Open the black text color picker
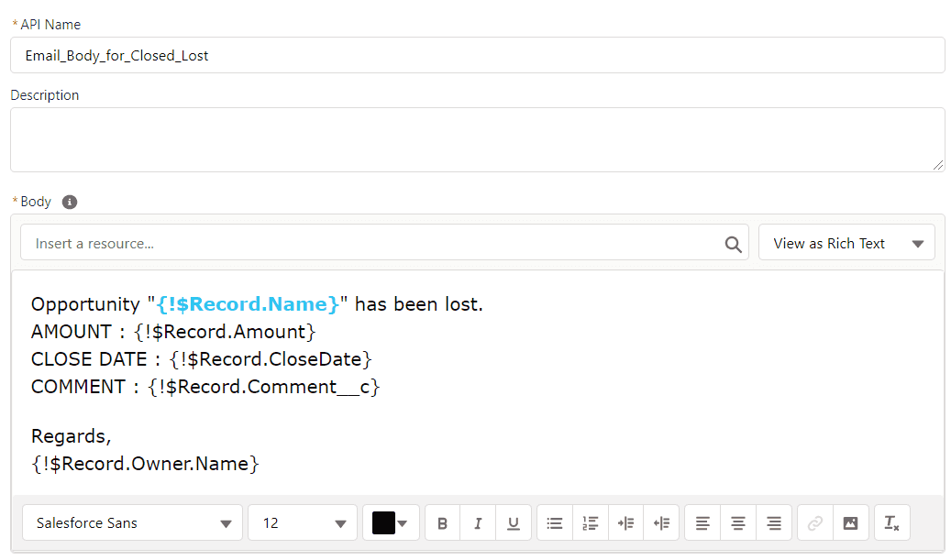 click(x=392, y=523)
